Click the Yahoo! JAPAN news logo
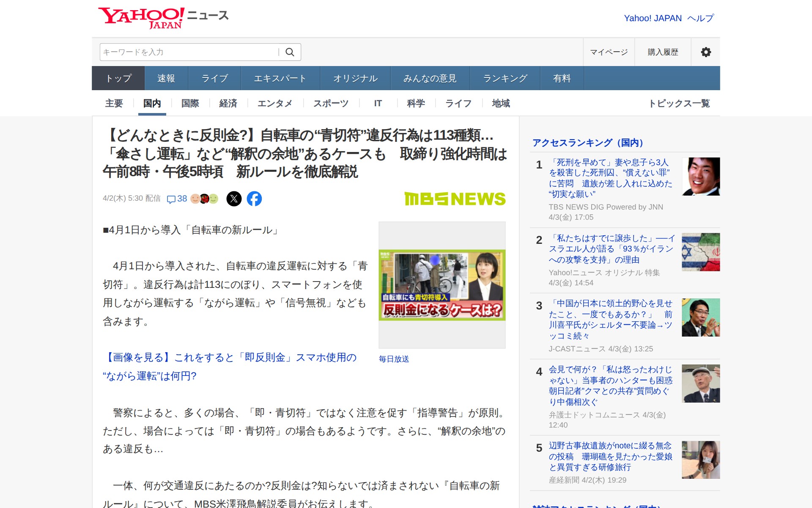Image resolution: width=812 pixels, height=508 pixels. [163, 18]
